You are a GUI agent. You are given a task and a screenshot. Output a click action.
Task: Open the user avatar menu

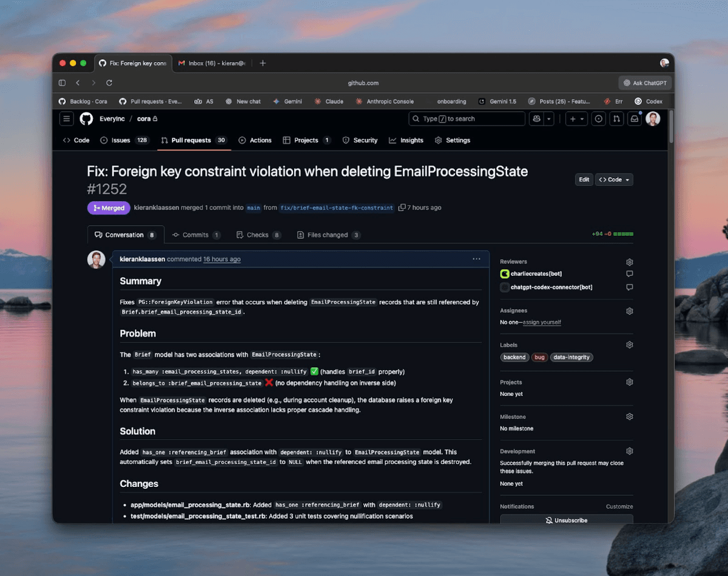coord(653,119)
